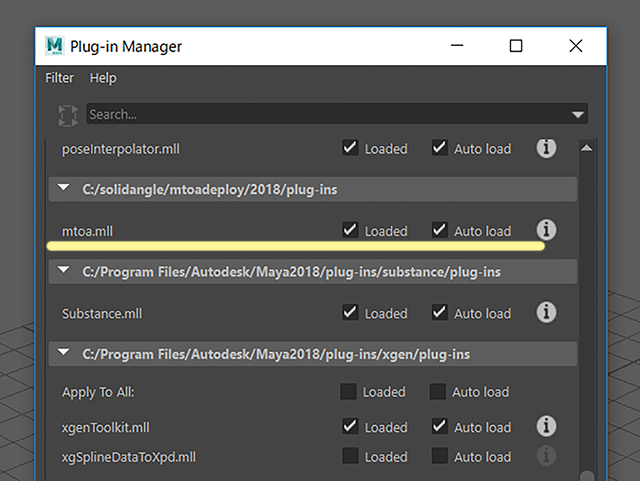Open info for xgenToolkit.mll plug-in
This screenshot has height=481, width=640.
pyautogui.click(x=546, y=426)
